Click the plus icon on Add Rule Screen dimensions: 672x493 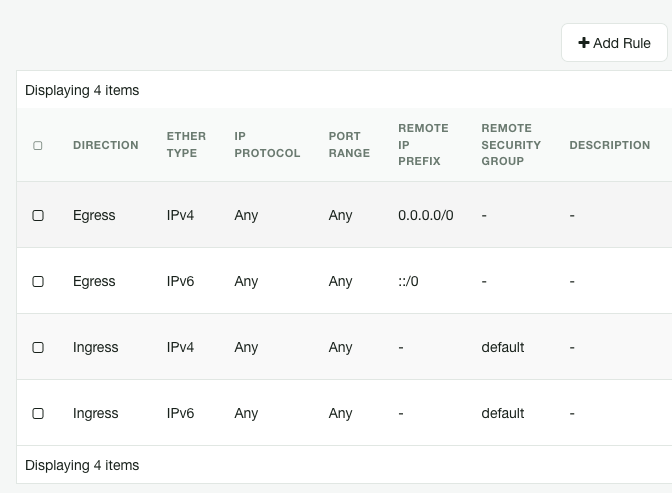click(x=584, y=43)
